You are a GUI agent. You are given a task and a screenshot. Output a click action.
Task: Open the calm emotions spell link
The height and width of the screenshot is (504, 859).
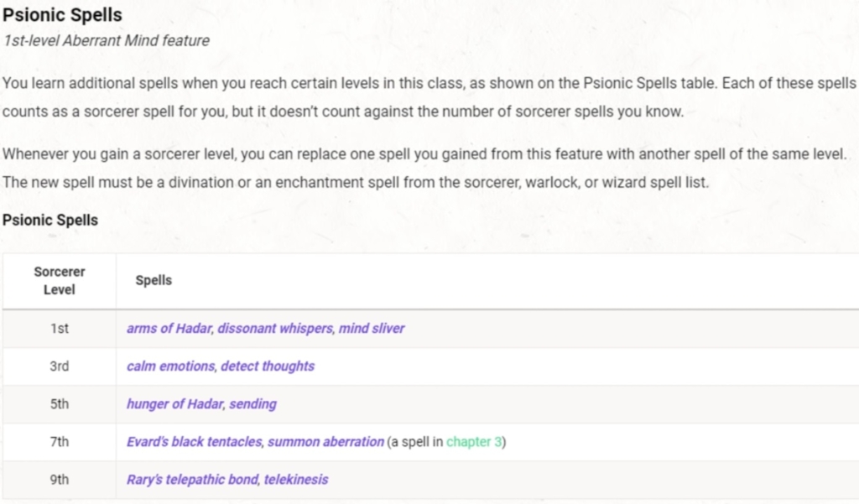170,366
